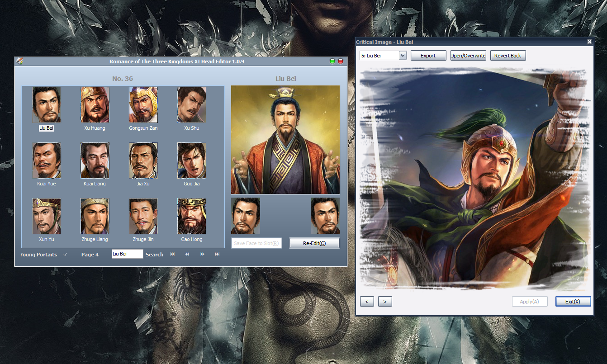Click Export in the Critical Image window
The height and width of the screenshot is (364, 607).
point(428,56)
